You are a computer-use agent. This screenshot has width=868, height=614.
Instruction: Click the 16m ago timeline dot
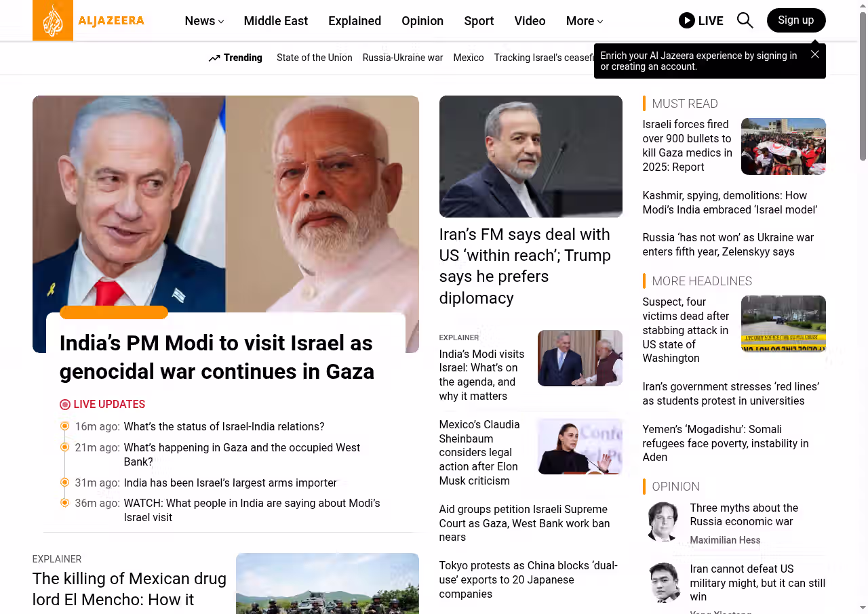[65, 426]
